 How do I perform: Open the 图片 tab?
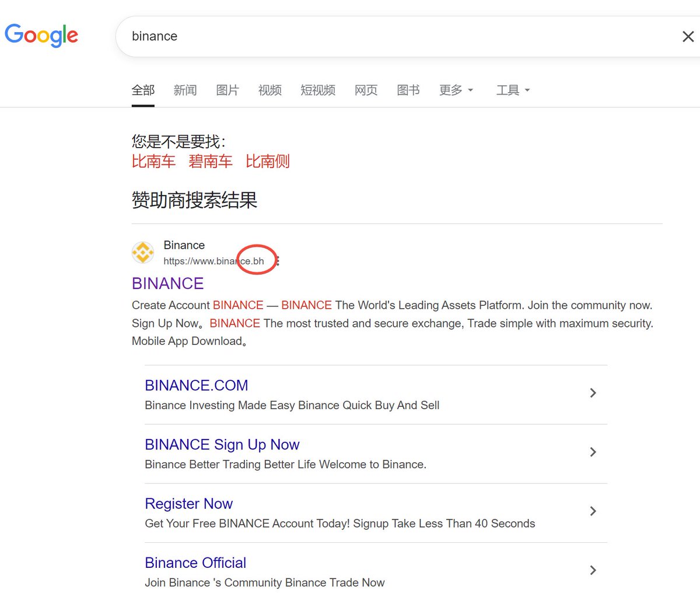(x=228, y=90)
